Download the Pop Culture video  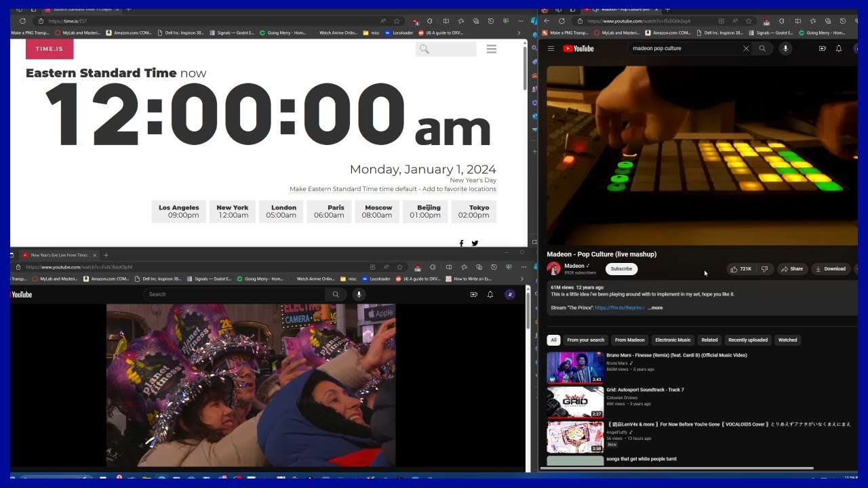[831, 269]
